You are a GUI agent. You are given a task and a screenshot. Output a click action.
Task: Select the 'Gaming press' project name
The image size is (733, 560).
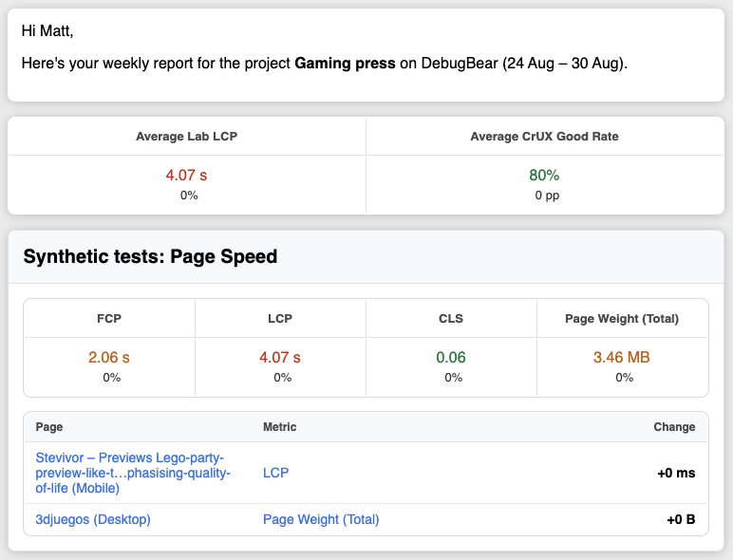tap(345, 63)
